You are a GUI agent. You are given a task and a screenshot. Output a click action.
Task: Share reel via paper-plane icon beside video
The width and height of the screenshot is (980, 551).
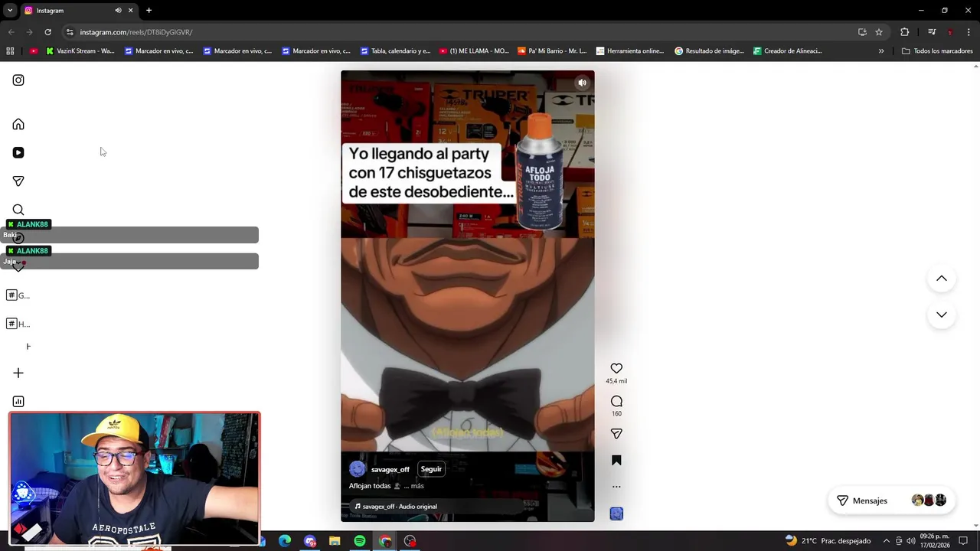pyautogui.click(x=616, y=433)
